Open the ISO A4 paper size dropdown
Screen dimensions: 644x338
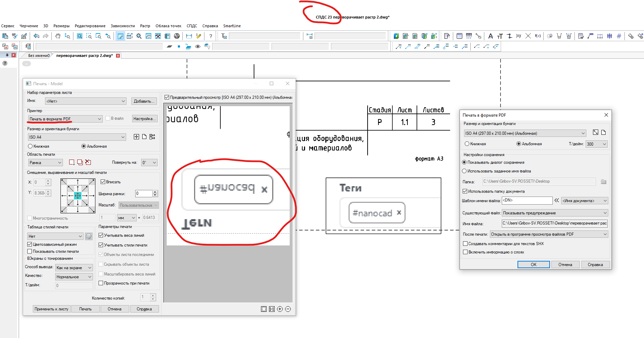77,137
